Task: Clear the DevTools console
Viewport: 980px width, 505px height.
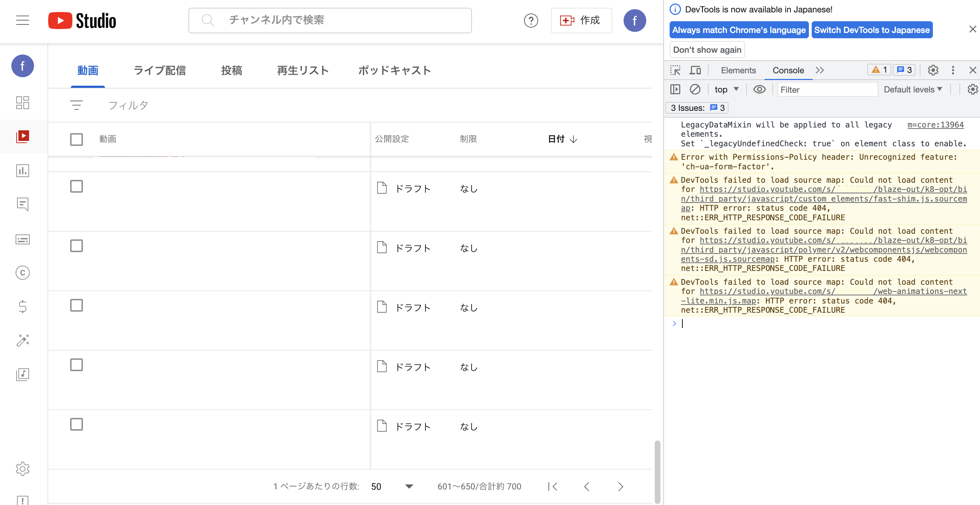Action: click(695, 89)
